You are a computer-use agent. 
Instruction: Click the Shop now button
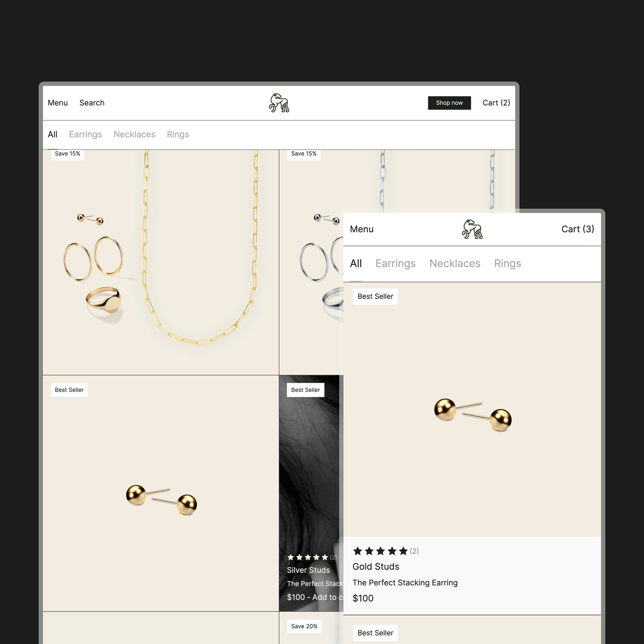(449, 103)
